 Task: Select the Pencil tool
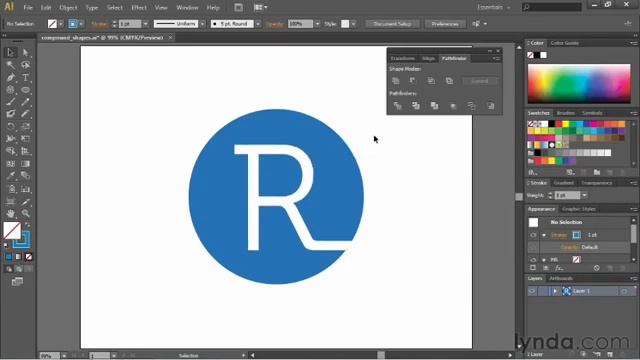point(25,102)
